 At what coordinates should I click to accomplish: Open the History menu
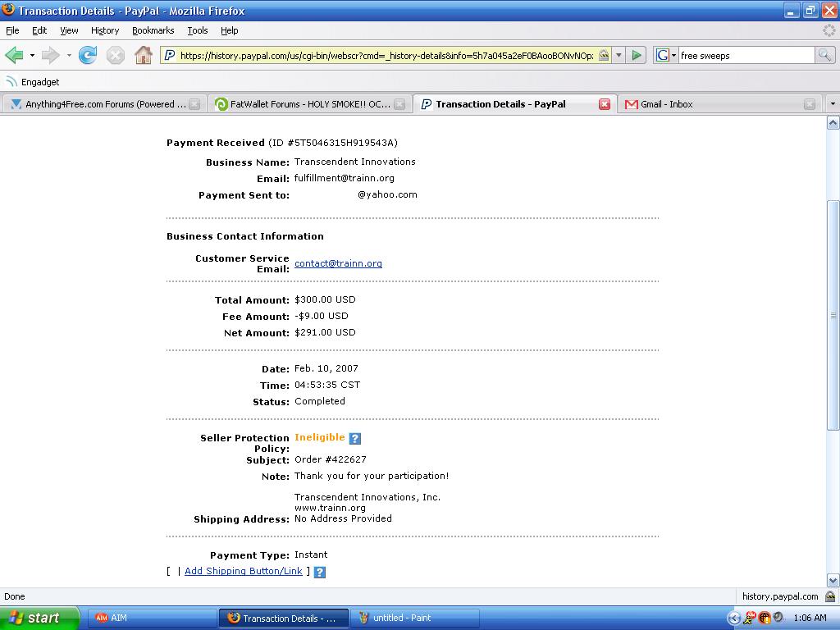point(105,30)
